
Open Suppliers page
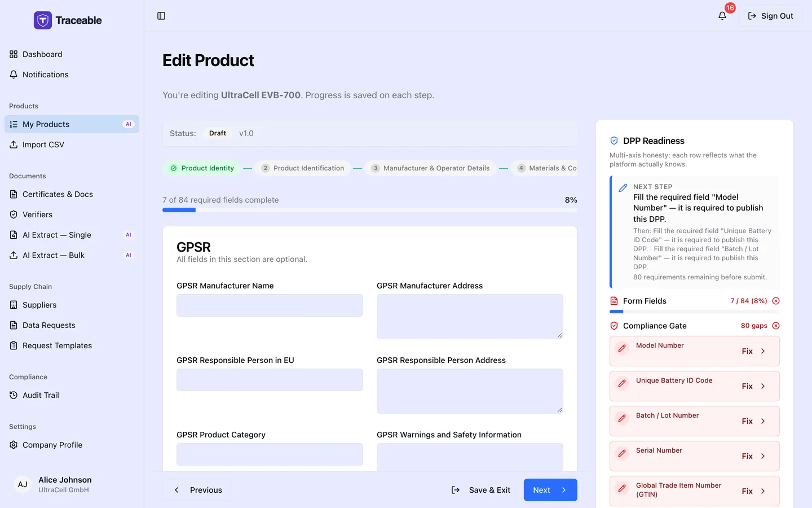click(72, 305)
